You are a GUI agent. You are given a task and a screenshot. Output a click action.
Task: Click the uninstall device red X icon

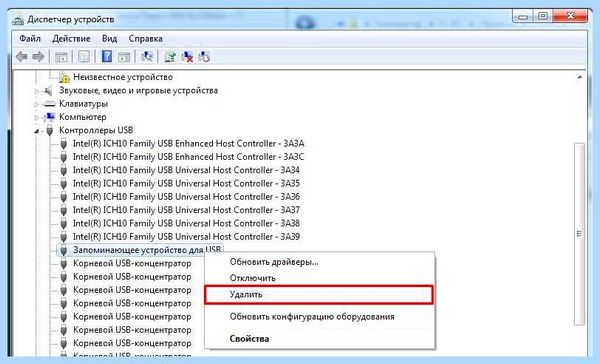(187, 57)
